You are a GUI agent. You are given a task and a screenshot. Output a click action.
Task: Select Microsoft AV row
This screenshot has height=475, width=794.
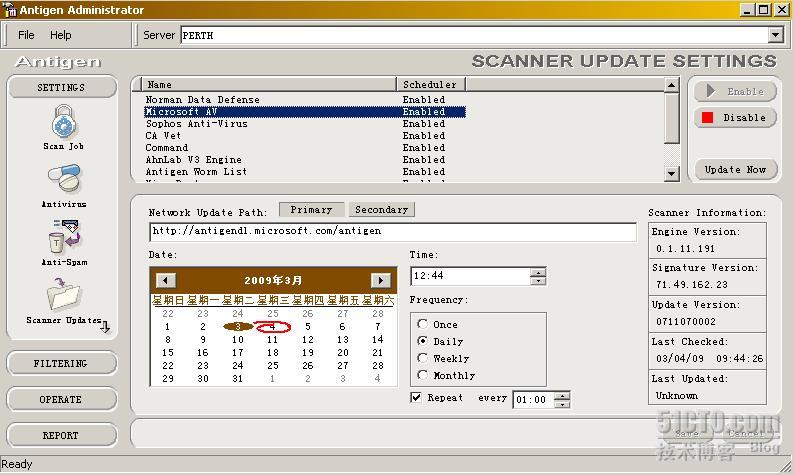pyautogui.click(x=304, y=112)
